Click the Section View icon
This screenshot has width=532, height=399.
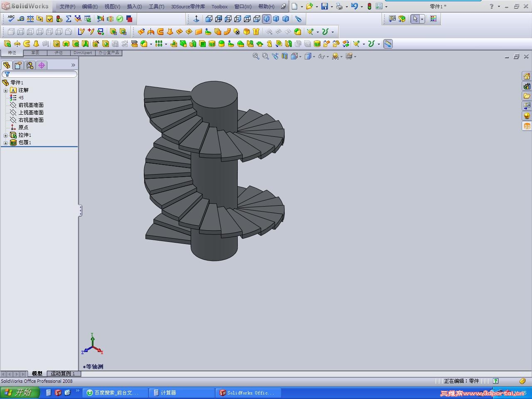[285, 56]
